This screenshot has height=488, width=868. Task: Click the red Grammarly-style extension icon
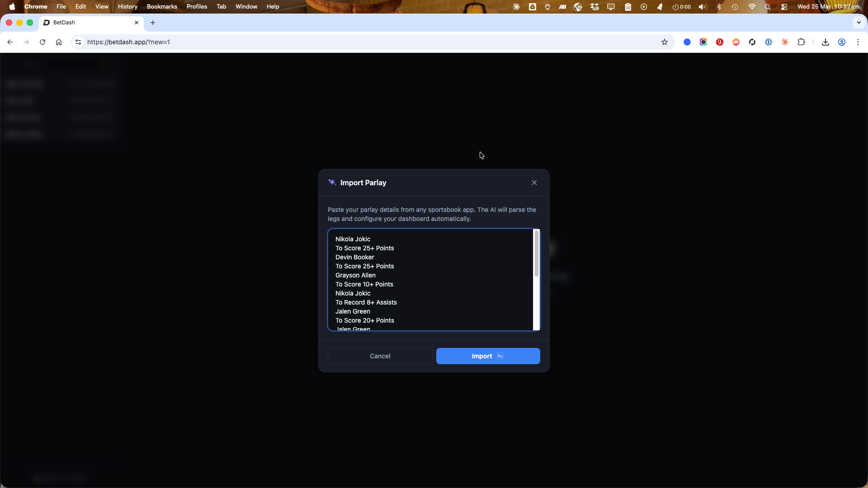point(720,42)
